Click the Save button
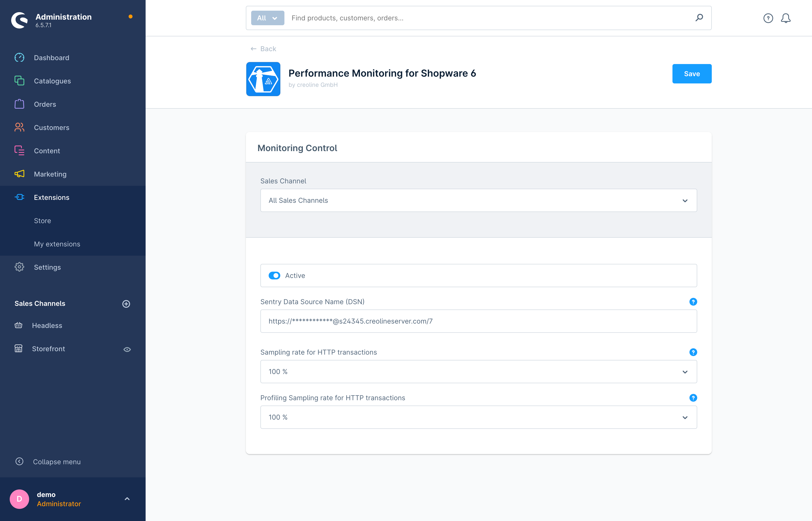Viewport: 812px width, 521px height. tap(691, 74)
